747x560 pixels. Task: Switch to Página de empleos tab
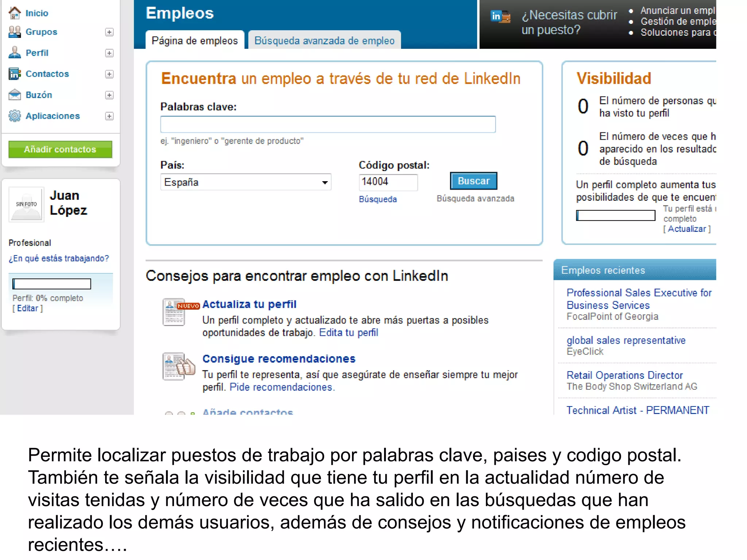click(195, 40)
